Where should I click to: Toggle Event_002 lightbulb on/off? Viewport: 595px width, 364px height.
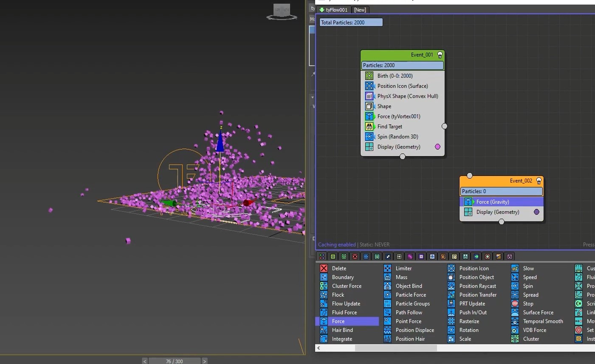tap(539, 181)
